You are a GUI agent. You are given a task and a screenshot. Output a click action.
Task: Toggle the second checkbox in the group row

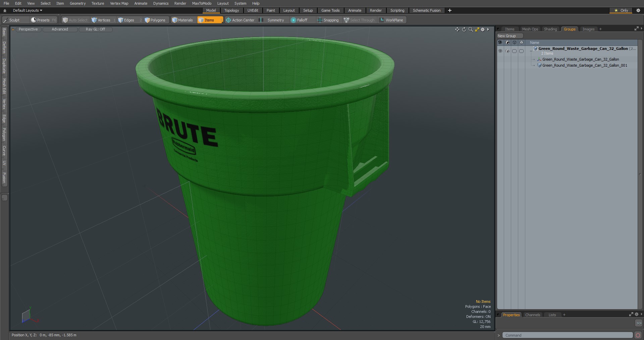(521, 51)
